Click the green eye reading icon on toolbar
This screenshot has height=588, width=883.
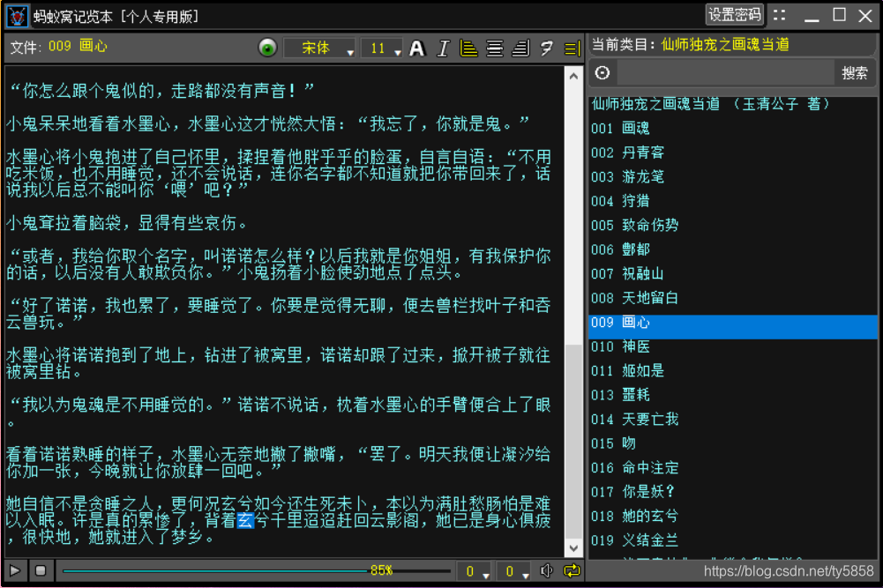267,48
